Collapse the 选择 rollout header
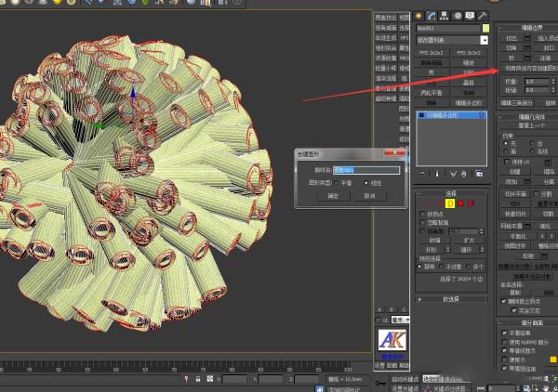This screenshot has width=558, height=392. [x=451, y=193]
